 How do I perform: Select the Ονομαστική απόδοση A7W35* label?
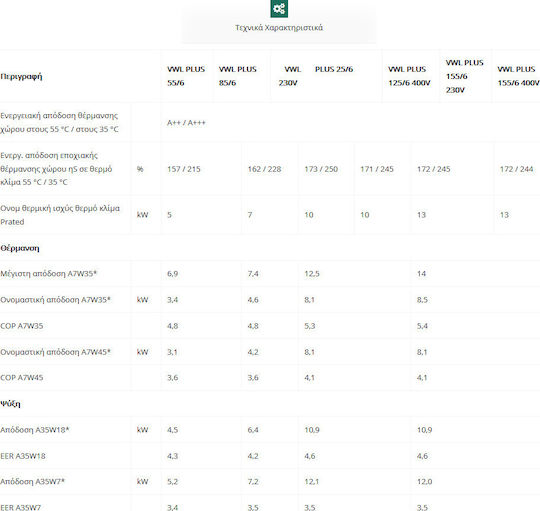[x=55, y=300]
